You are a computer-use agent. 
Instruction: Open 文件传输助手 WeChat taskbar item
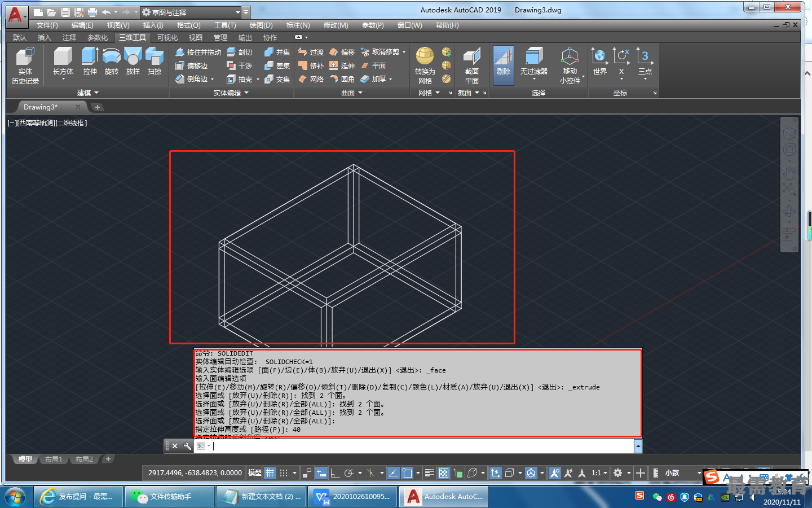170,497
